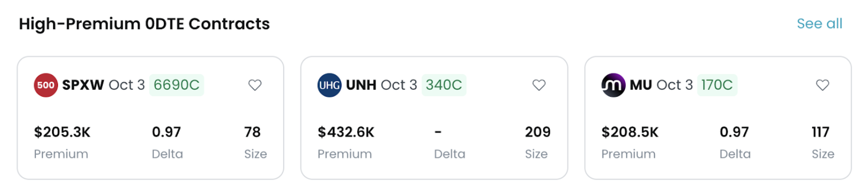This screenshot has width=868, height=196.
Task: Click the 6690C strike badge
Action: [x=176, y=85]
